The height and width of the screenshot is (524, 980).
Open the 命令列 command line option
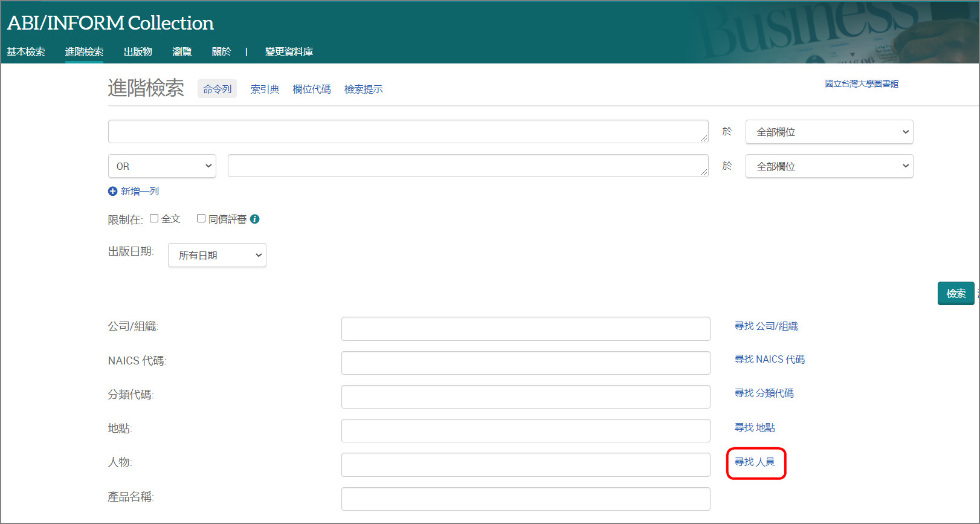tap(217, 89)
